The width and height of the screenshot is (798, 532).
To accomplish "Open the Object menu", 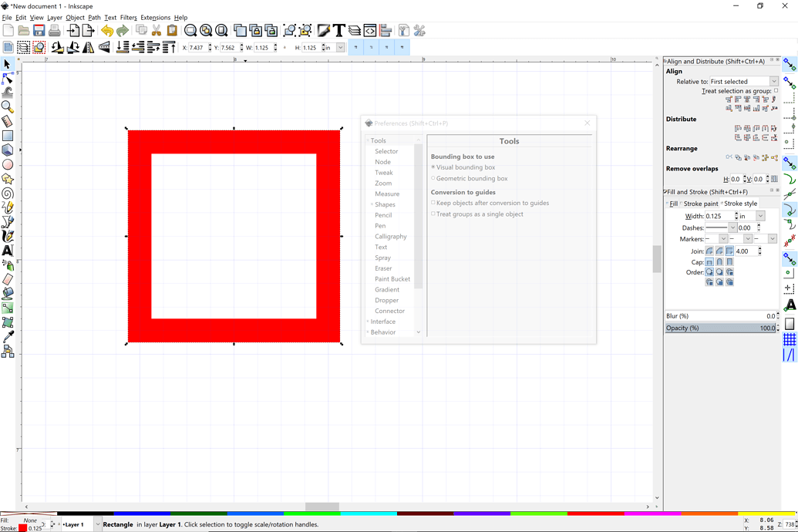I will click(x=75, y=17).
